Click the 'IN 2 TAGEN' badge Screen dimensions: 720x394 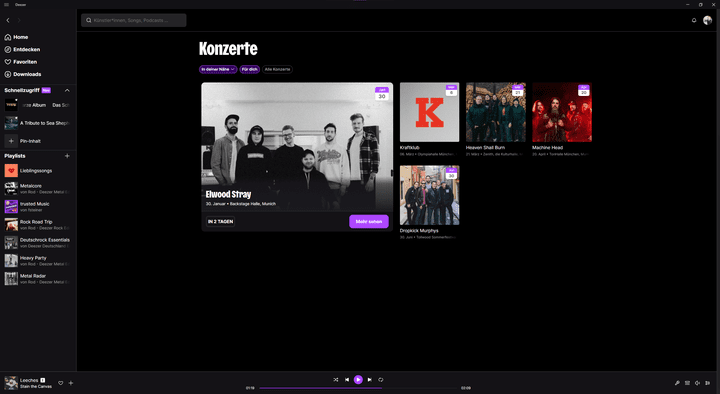[220, 221]
